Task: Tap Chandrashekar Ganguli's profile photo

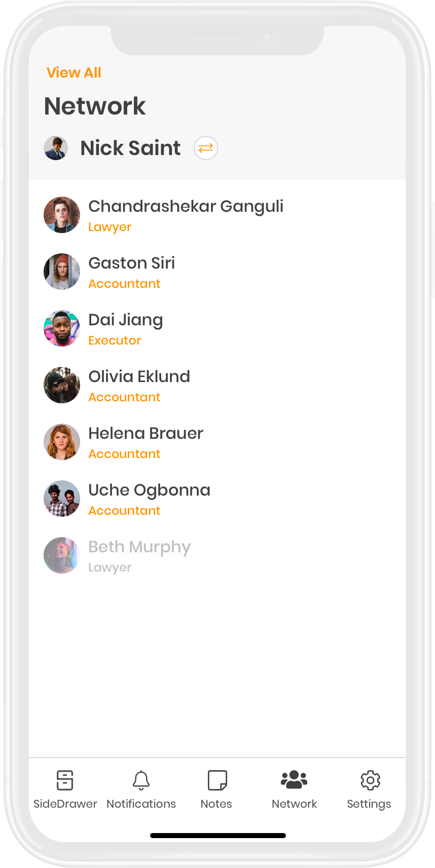Action: [62, 215]
